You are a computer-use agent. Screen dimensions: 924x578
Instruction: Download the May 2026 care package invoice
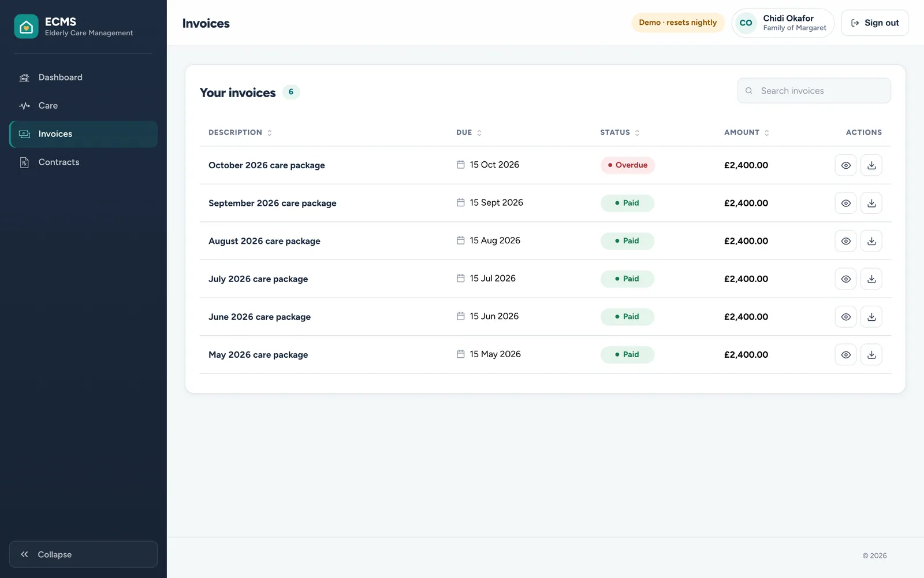tap(871, 354)
